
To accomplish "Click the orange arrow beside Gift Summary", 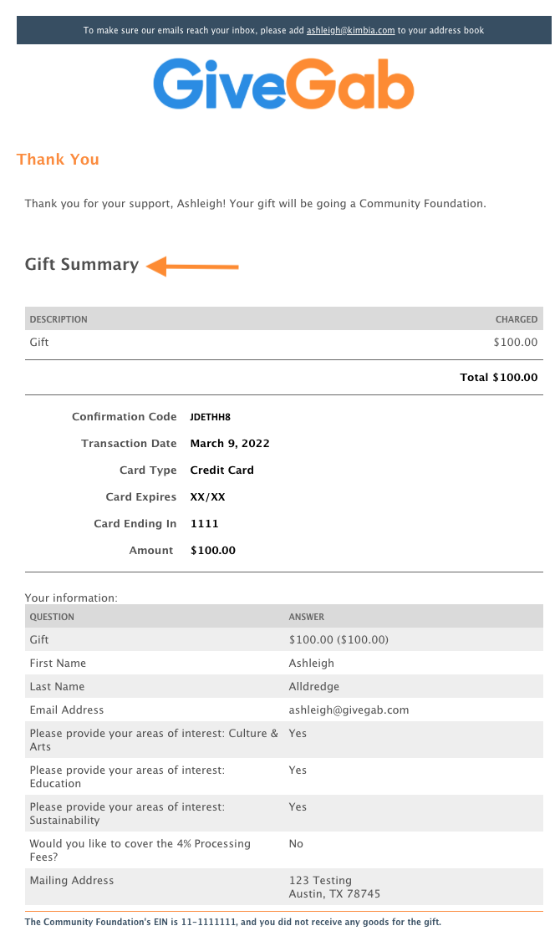I will [193, 266].
